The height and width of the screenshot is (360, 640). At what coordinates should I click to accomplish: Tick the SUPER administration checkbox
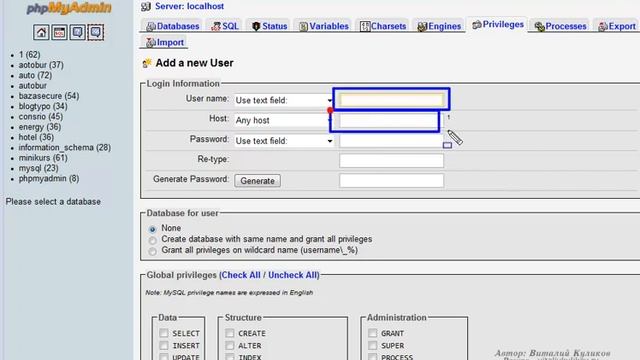(372, 345)
